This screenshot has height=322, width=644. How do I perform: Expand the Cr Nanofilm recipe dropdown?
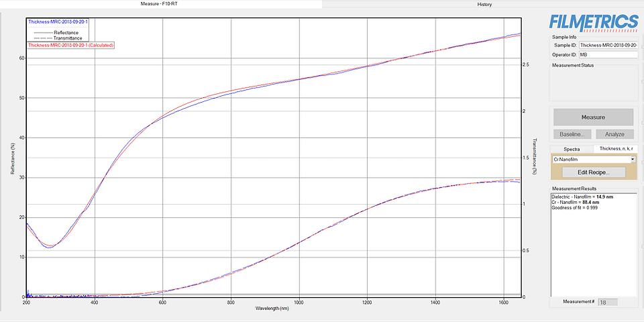(632, 160)
